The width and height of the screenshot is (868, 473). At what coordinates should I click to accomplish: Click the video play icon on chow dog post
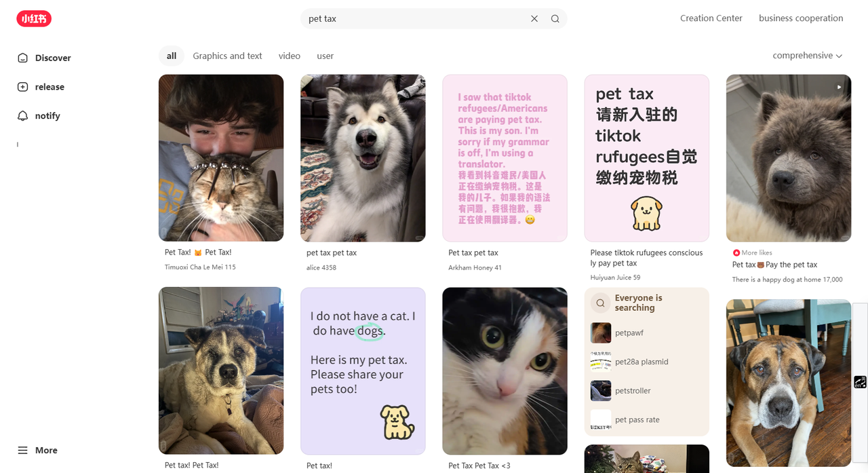(839, 87)
